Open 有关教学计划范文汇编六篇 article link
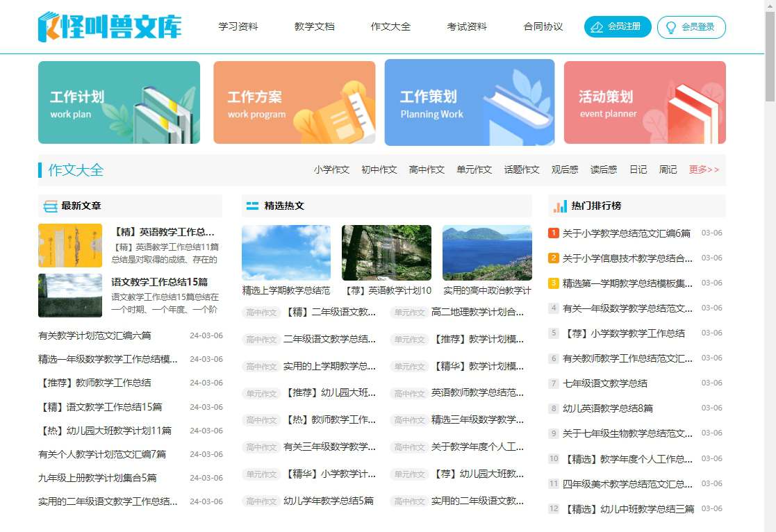776x532 pixels. (94, 335)
